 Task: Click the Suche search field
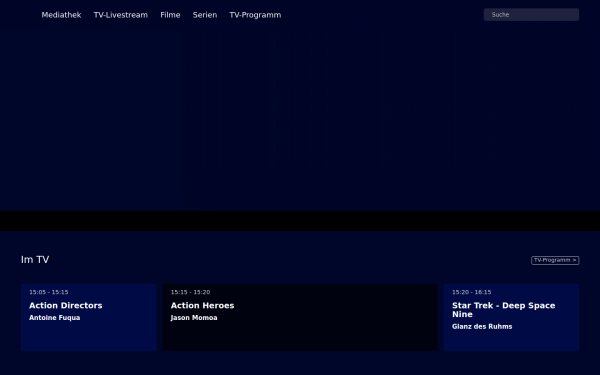tap(531, 15)
